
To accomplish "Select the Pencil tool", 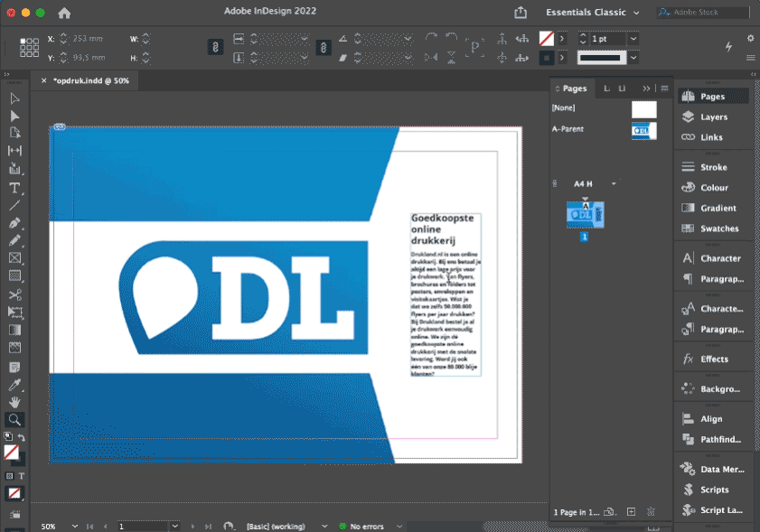I will (14, 241).
